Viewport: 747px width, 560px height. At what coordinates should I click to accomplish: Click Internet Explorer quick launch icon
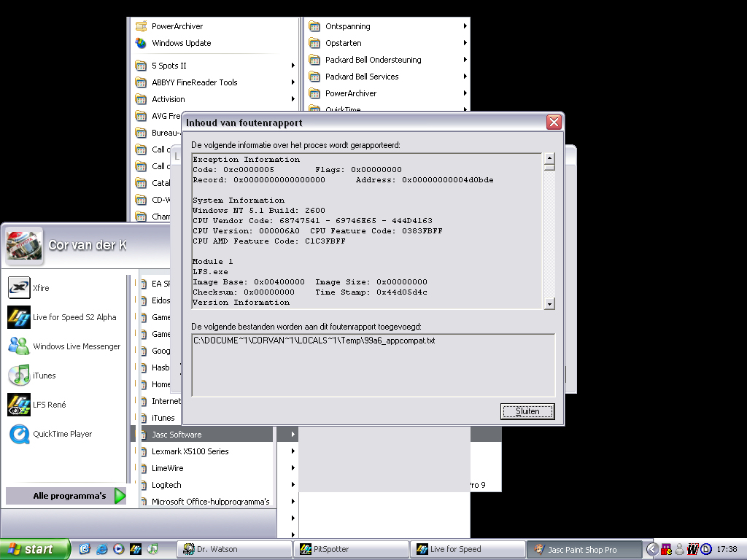(101, 549)
